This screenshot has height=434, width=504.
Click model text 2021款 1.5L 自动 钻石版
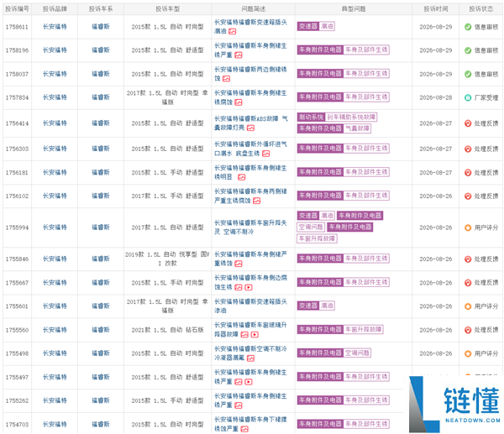[x=167, y=330]
